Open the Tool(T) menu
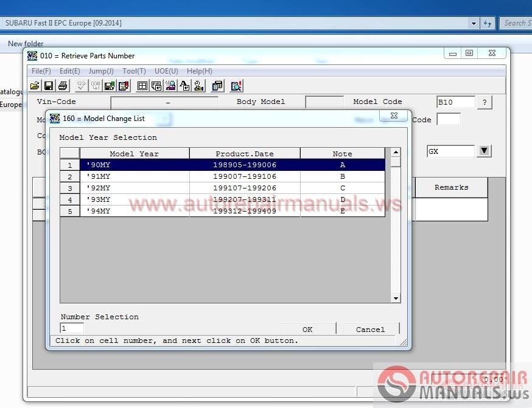532x408 pixels. (x=134, y=71)
